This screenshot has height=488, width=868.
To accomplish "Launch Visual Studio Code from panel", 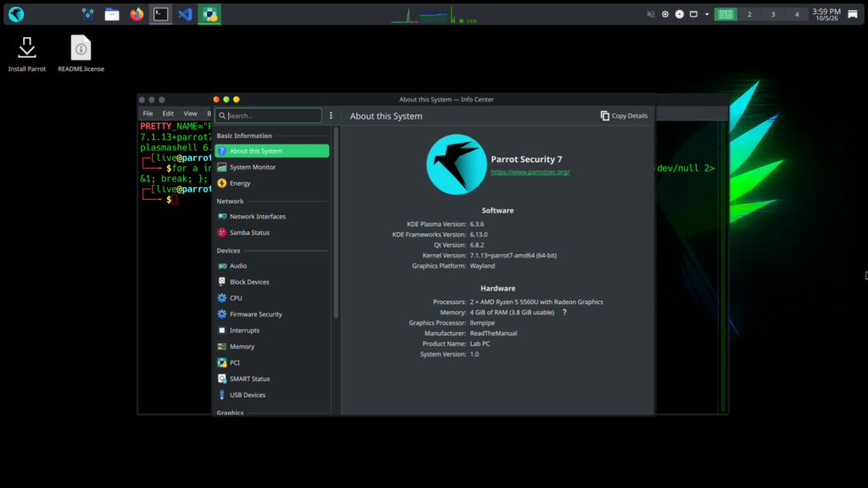I will point(185,14).
